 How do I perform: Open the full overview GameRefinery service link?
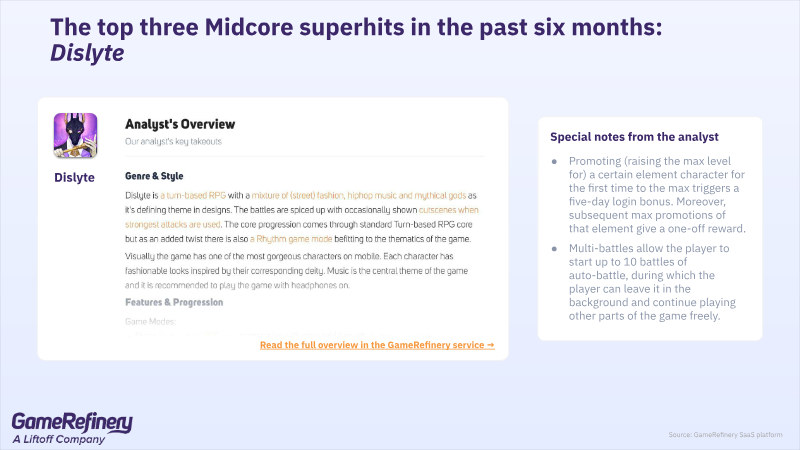click(377, 345)
